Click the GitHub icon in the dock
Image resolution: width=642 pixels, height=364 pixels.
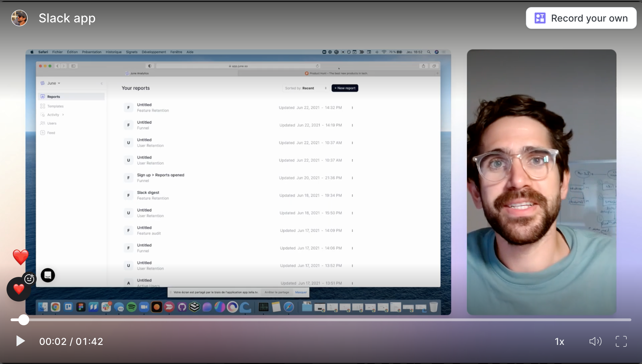click(182, 307)
